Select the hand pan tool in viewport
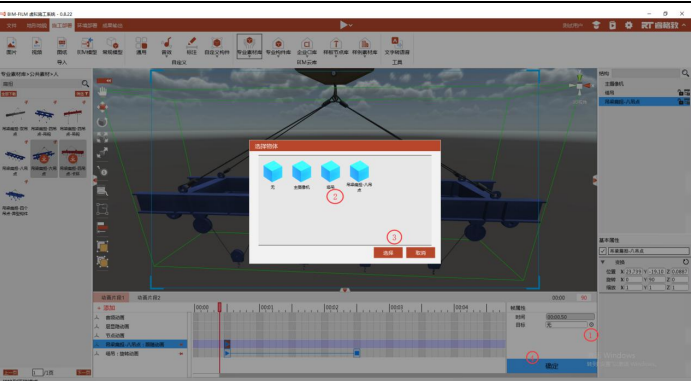691x381 pixels. (x=102, y=92)
